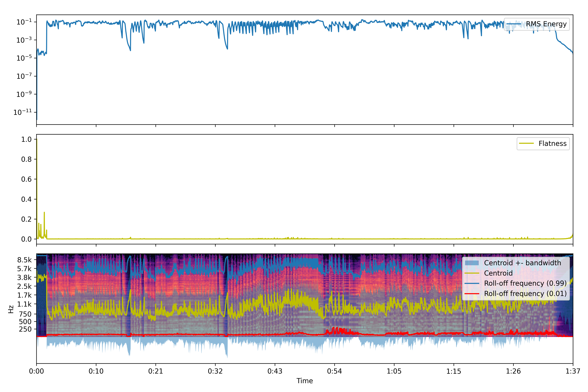The width and height of the screenshot is (588, 392).
Task: Click the 1.7k frequency tick label
Action: coord(24,295)
